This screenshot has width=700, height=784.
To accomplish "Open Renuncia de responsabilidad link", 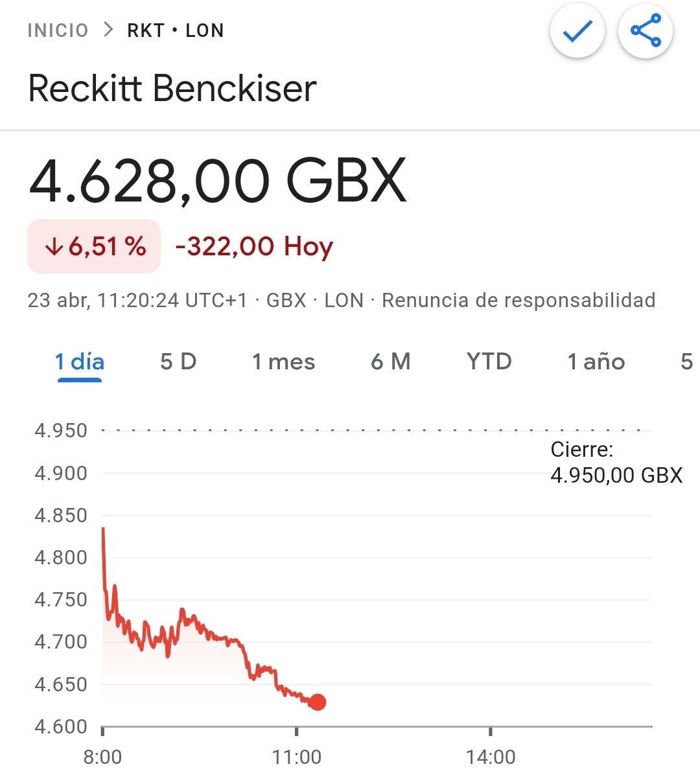I will (519, 300).
